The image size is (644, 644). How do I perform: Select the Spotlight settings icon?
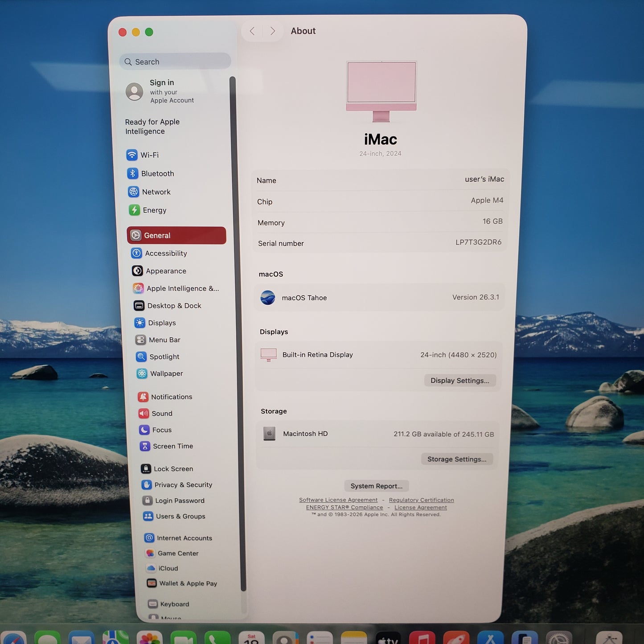point(141,357)
